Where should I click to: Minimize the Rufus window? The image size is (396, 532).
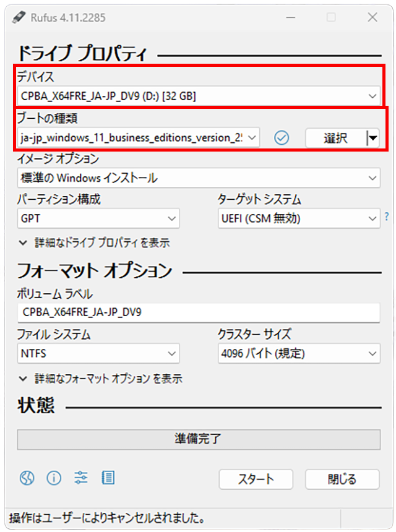(x=290, y=17)
